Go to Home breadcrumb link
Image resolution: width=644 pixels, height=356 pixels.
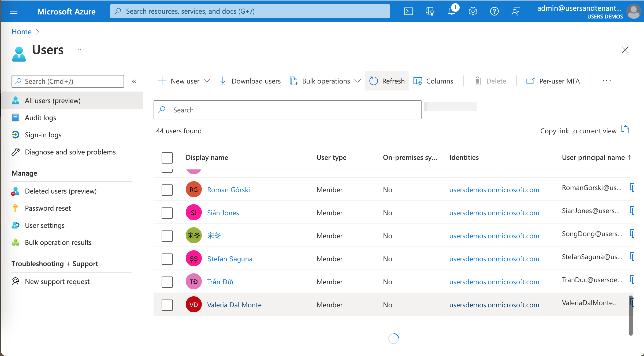tap(21, 32)
